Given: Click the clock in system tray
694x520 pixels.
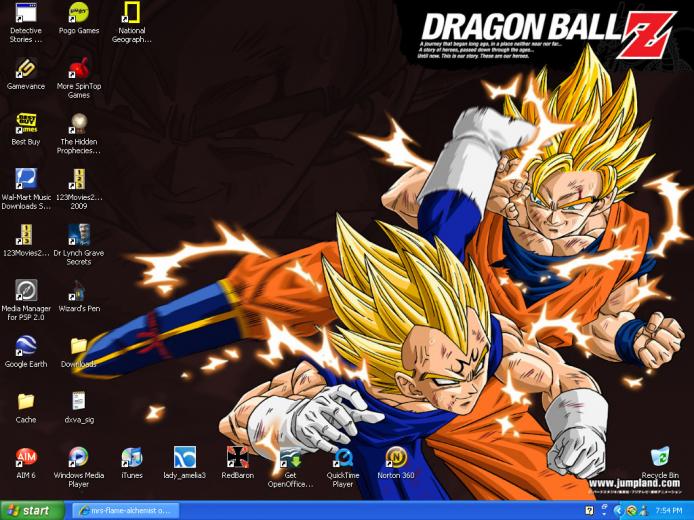Looking at the screenshot, I should [x=668, y=511].
